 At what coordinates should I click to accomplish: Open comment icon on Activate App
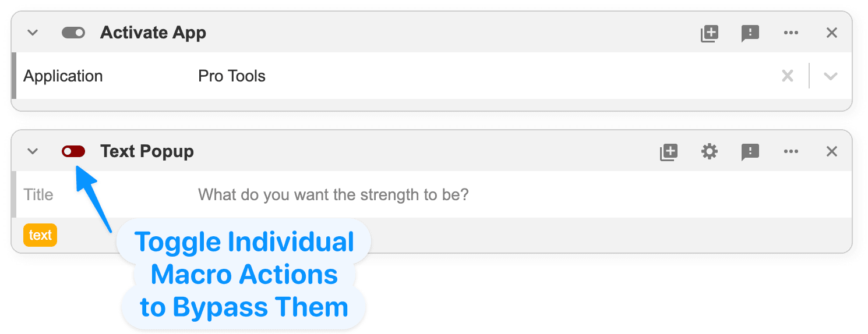tap(750, 33)
